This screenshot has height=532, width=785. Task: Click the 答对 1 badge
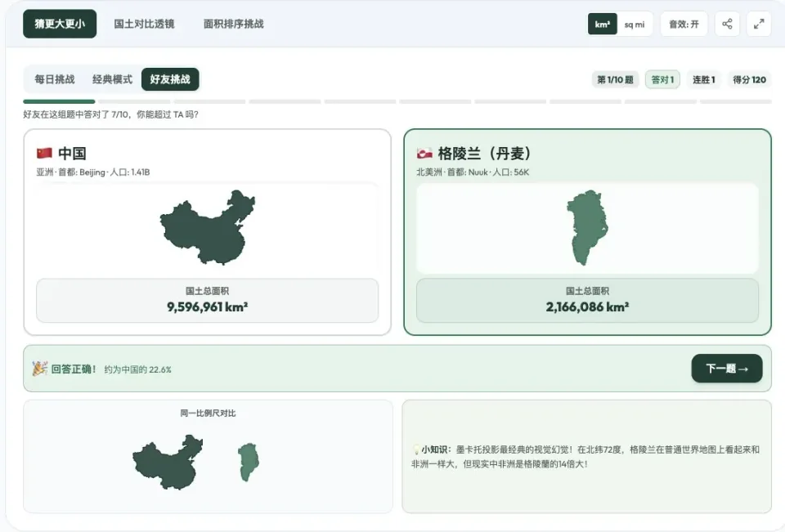662,79
